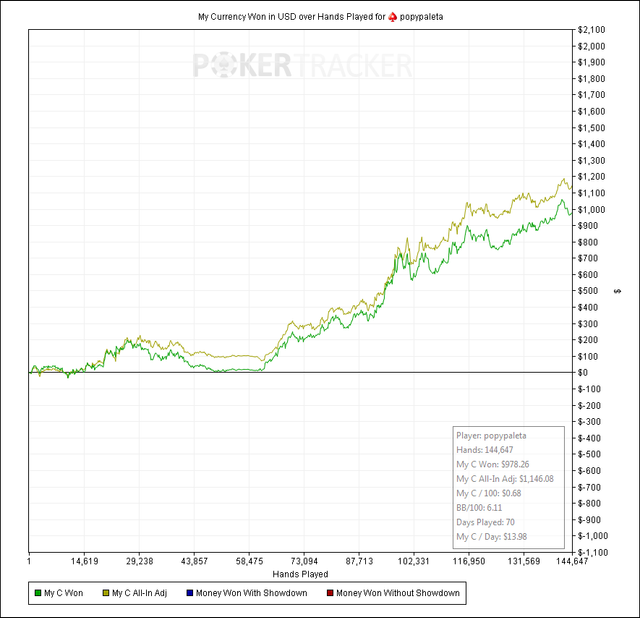Click the $ axis label on right
The image size is (640, 618).
pos(618,291)
